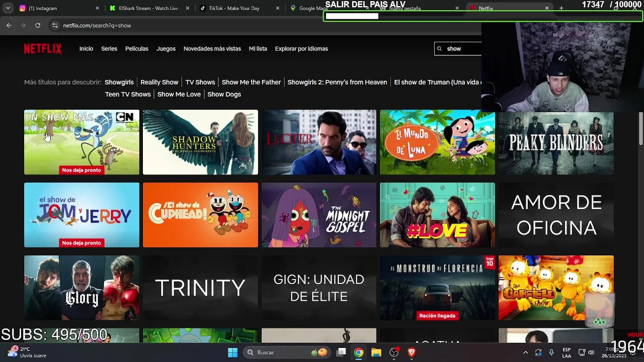Open Explorar por idiomas
The height and width of the screenshot is (362, 644).
point(301,49)
